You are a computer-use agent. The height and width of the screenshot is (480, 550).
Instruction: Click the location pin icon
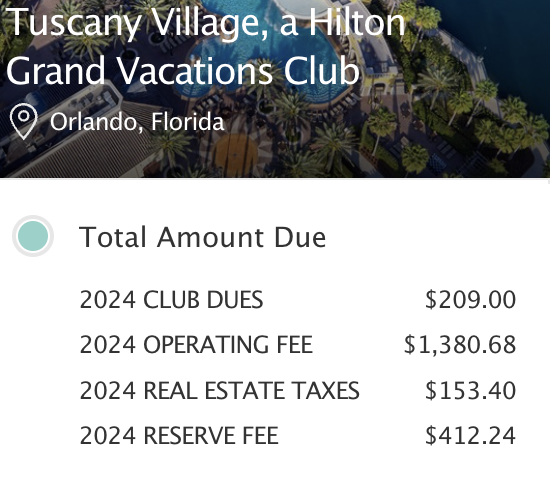click(x=24, y=122)
